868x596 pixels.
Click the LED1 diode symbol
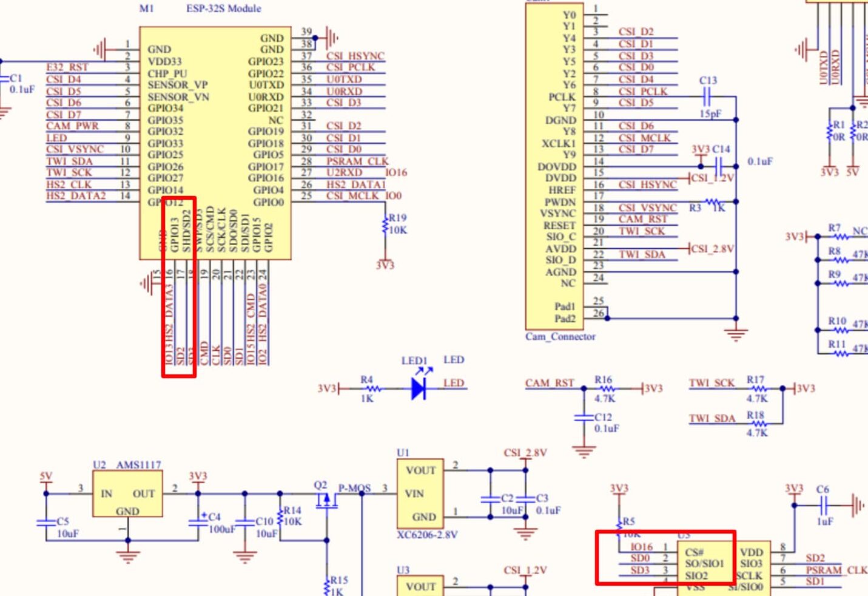(x=419, y=388)
